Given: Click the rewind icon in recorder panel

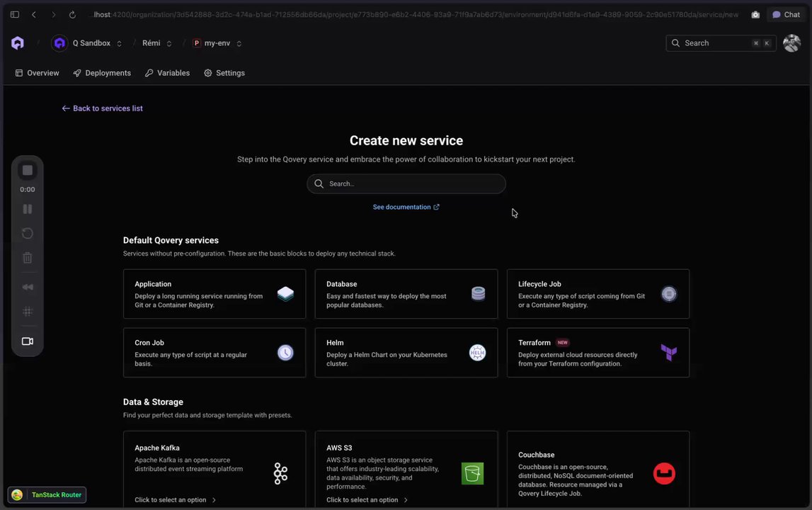Looking at the screenshot, I should [x=28, y=287].
